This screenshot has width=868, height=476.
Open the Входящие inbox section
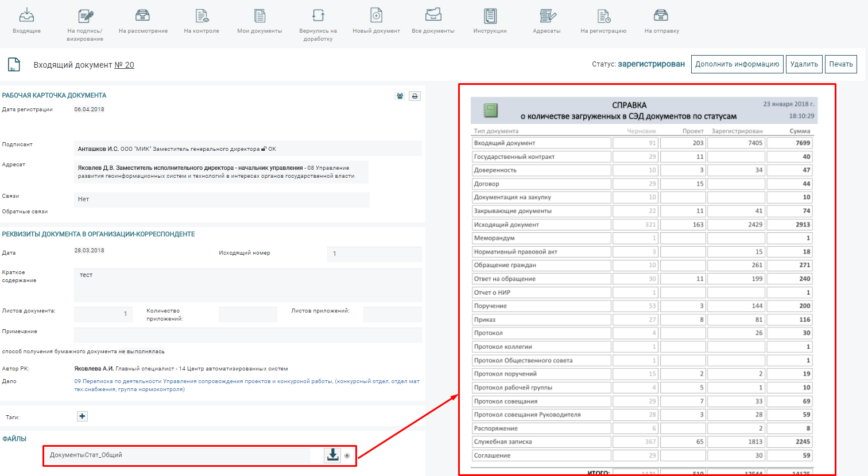(x=26, y=21)
